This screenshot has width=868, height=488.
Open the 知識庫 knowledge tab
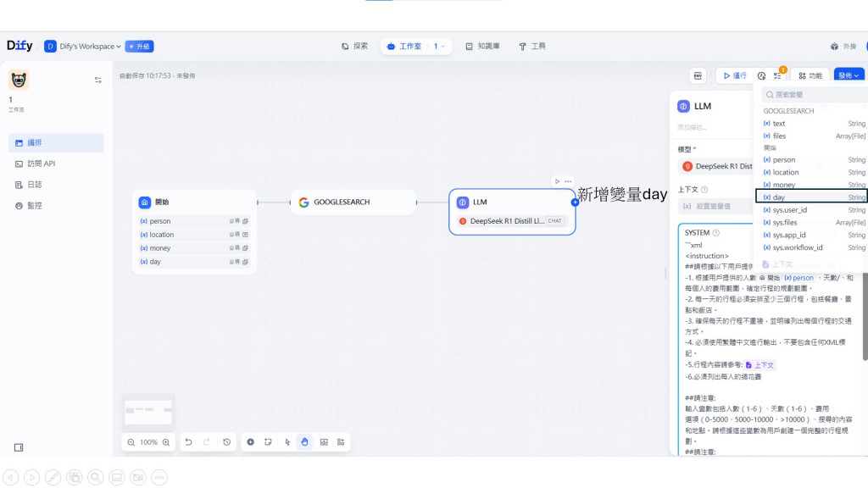pyautogui.click(x=482, y=47)
